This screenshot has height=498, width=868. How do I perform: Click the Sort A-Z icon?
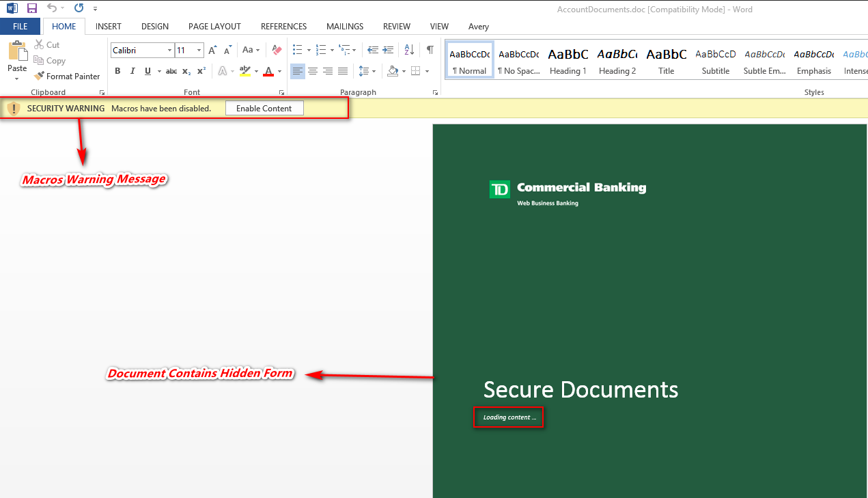(409, 50)
